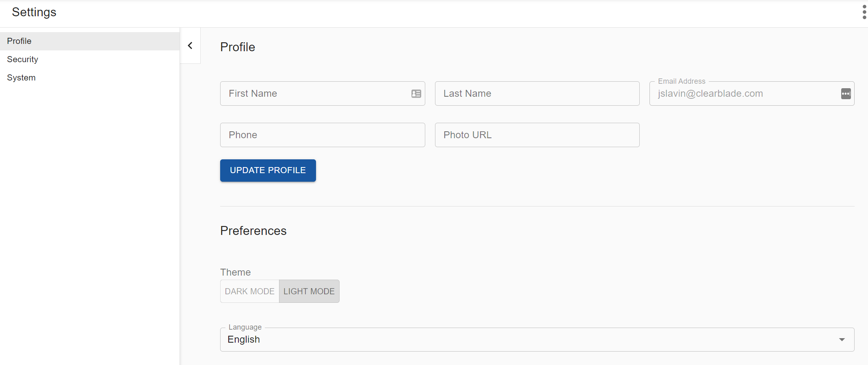This screenshot has height=365, width=868.
Task: Click the Phone input field
Action: click(322, 135)
